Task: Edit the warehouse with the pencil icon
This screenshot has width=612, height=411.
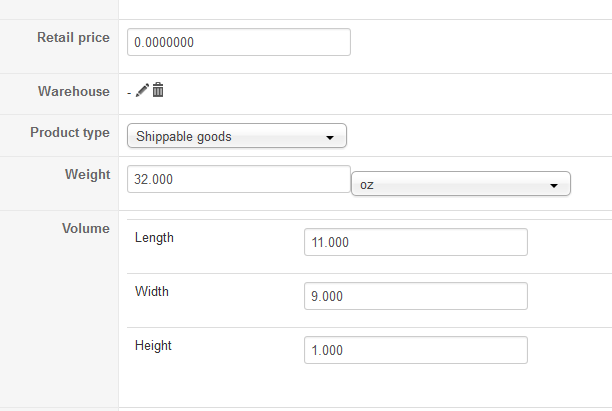Action: pos(142,91)
